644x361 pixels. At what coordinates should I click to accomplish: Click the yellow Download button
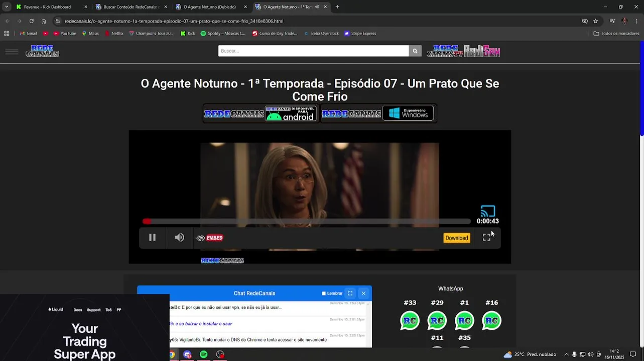[456, 238]
